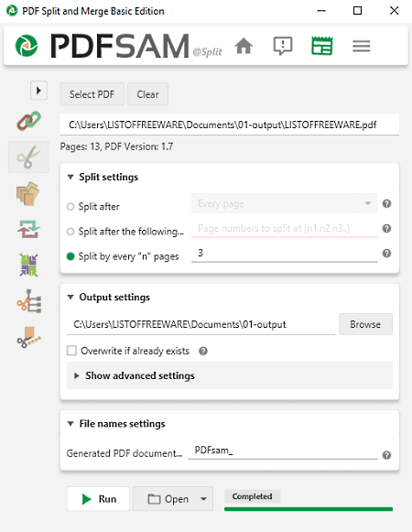Open the Every page dropdown
Viewport: 412px width, 532px height.
pyautogui.click(x=284, y=203)
